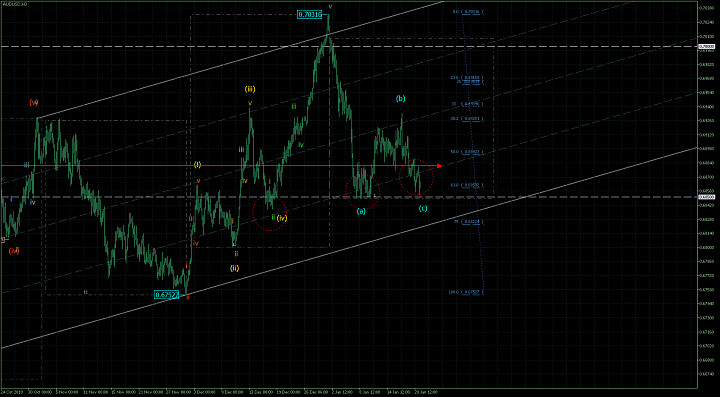Select the yellow (i) wave label
720x397 pixels.
197,164
